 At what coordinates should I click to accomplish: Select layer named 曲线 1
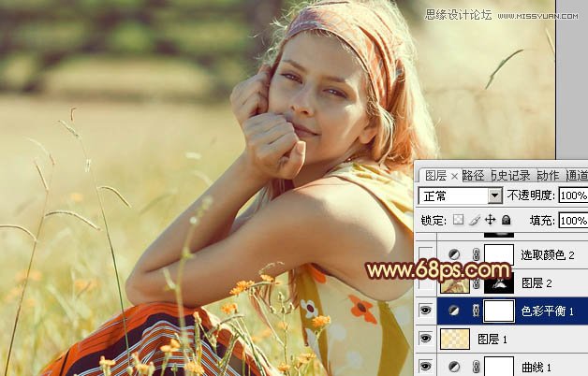click(x=537, y=367)
